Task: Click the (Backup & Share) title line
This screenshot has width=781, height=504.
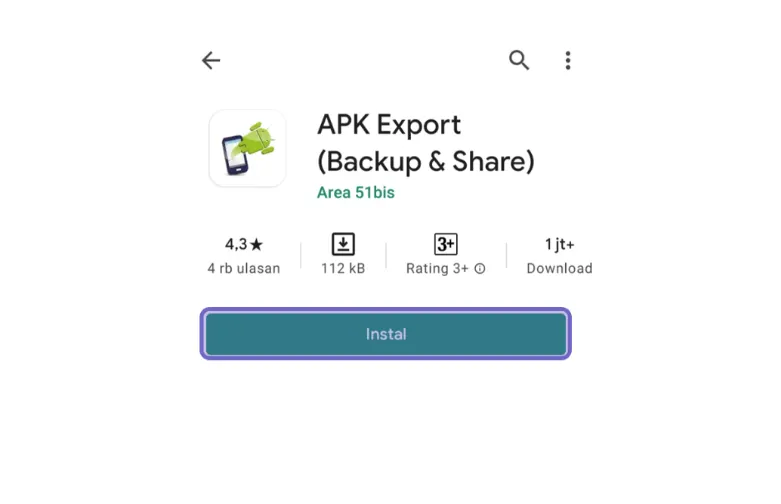Action: [426, 161]
